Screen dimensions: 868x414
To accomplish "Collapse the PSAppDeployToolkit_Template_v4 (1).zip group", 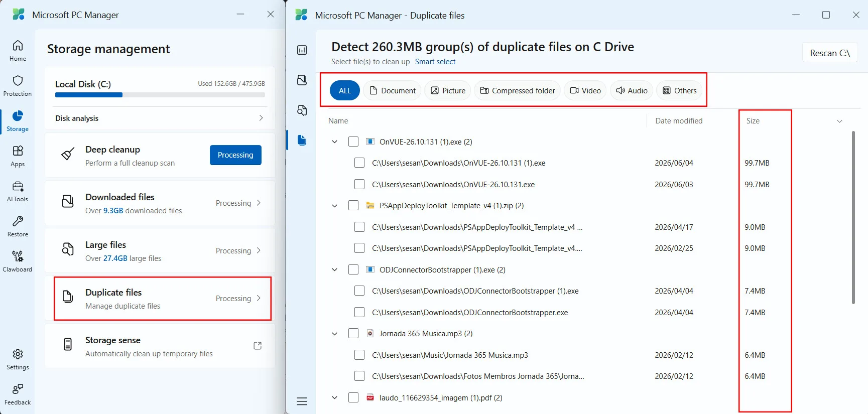I will pyautogui.click(x=335, y=205).
